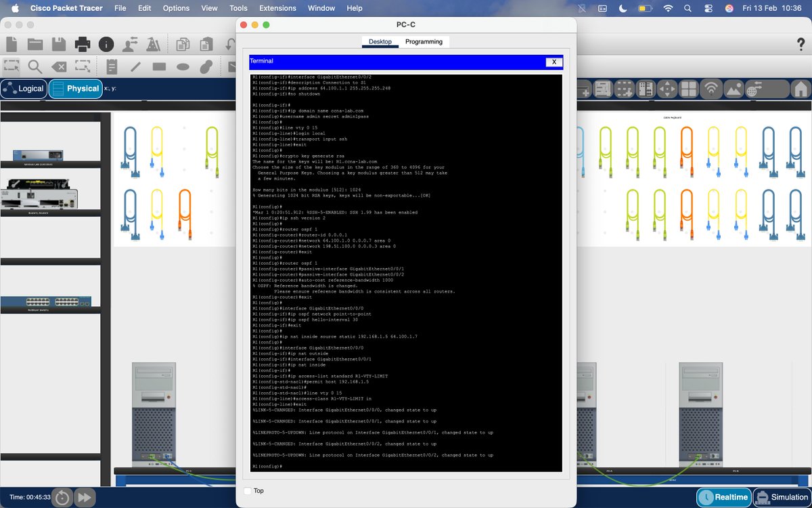Screen dimensions: 812x508
Task: Choose the Resize Shape tool
Action: pyautogui.click(x=83, y=66)
